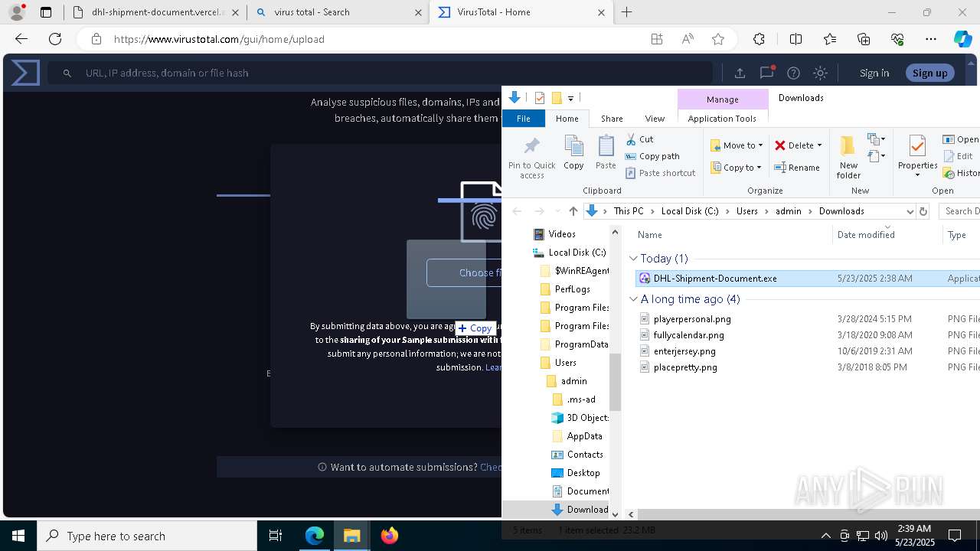Open Edge extensions puzzle icon
This screenshot has height=551, width=980.
click(x=759, y=39)
